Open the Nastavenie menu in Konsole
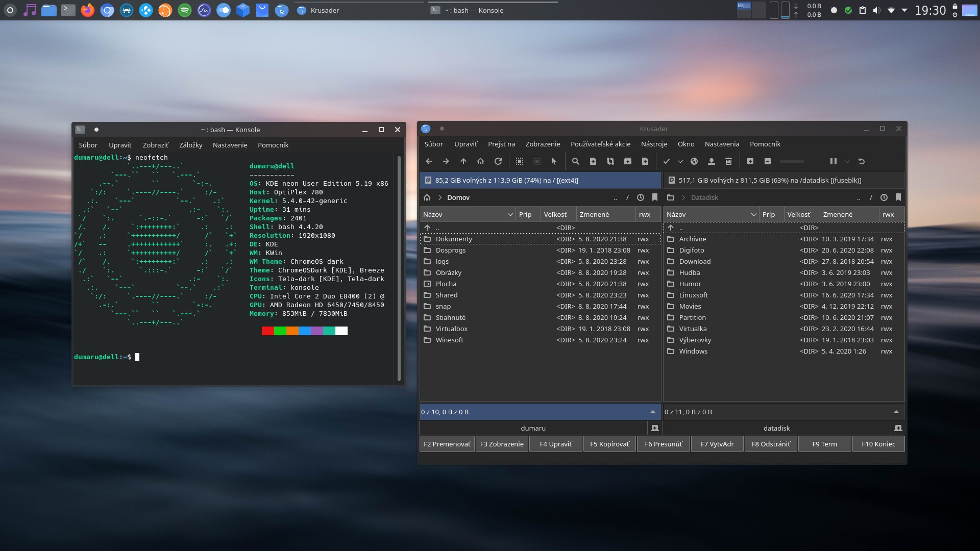Viewport: 980px width, 551px height. point(230,145)
